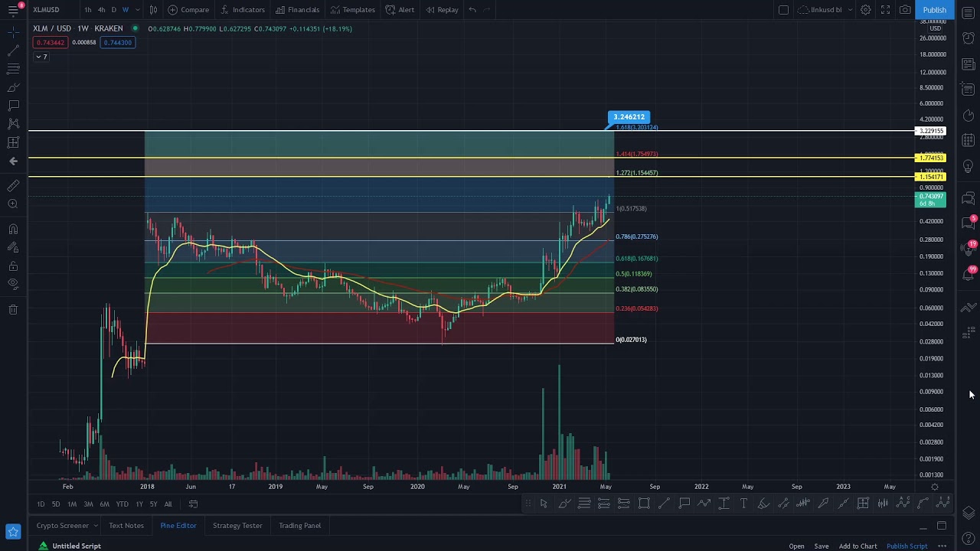Open the Pine Editor more options dots
The width and height of the screenshot is (980, 551).
point(942,546)
